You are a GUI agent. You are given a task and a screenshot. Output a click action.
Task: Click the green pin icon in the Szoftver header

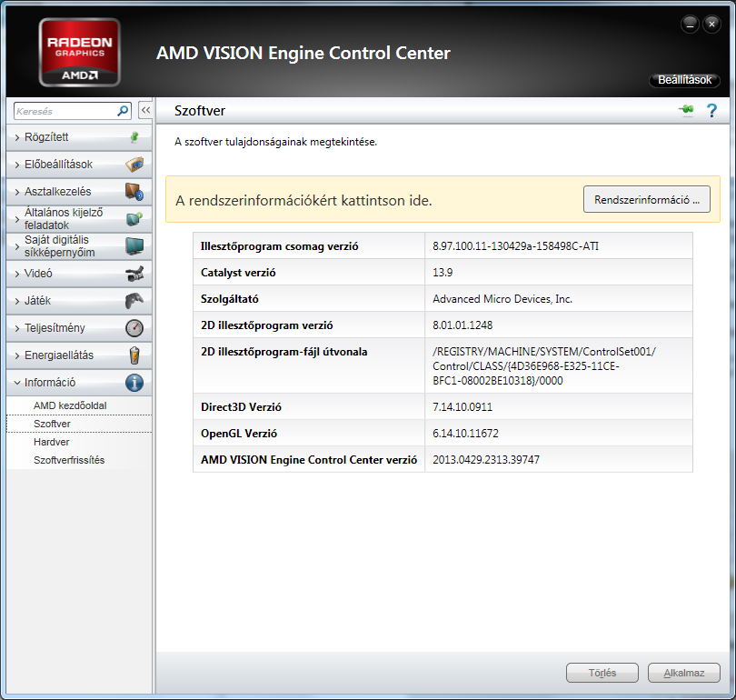point(686,109)
